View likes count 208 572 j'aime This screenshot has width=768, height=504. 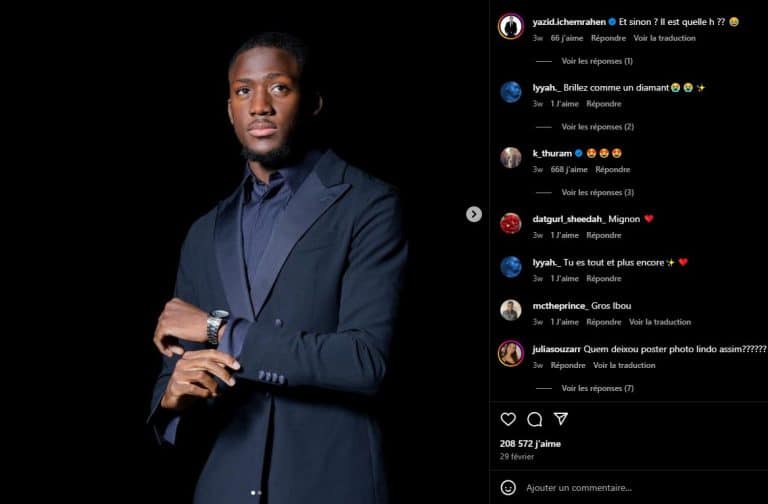(x=530, y=444)
